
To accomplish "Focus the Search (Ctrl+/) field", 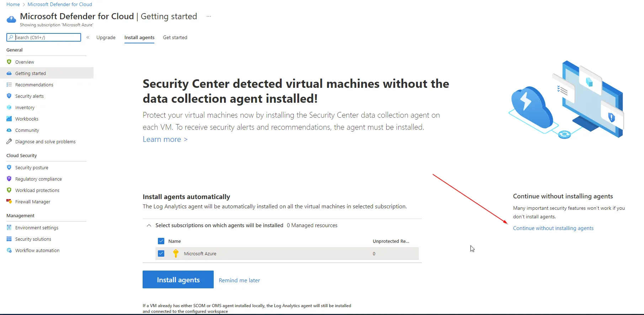I will tap(44, 37).
